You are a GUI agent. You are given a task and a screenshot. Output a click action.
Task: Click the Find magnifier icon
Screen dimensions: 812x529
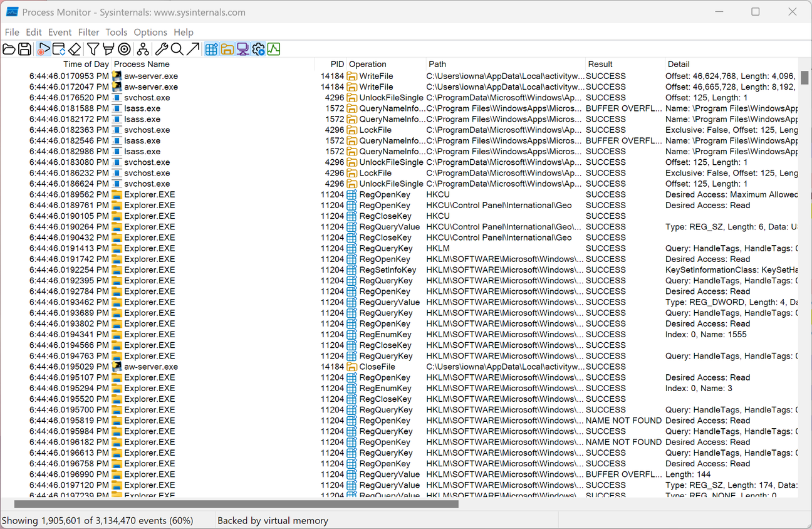click(x=177, y=49)
